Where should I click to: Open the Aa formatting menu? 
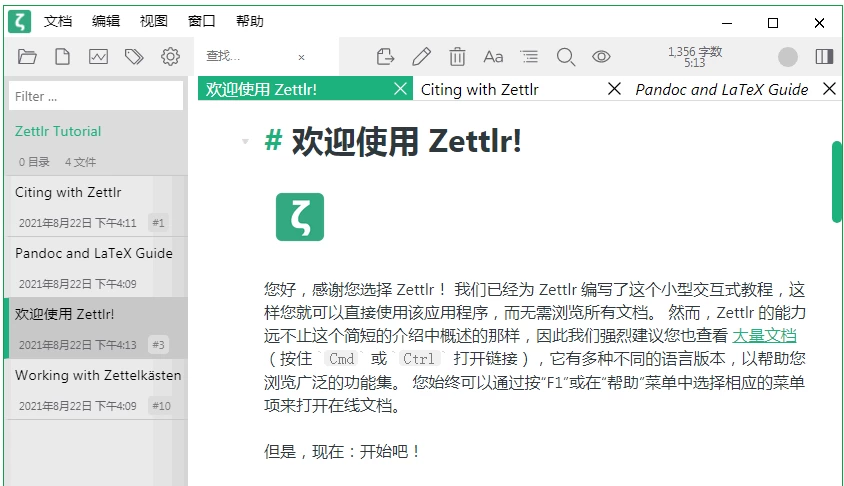point(493,57)
